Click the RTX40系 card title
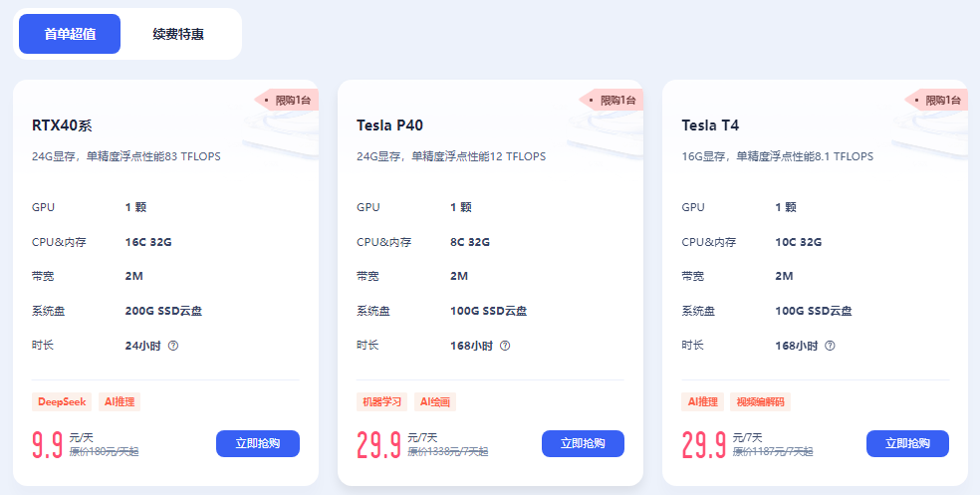Viewport: 980px width, 495px height. pyautogui.click(x=62, y=125)
